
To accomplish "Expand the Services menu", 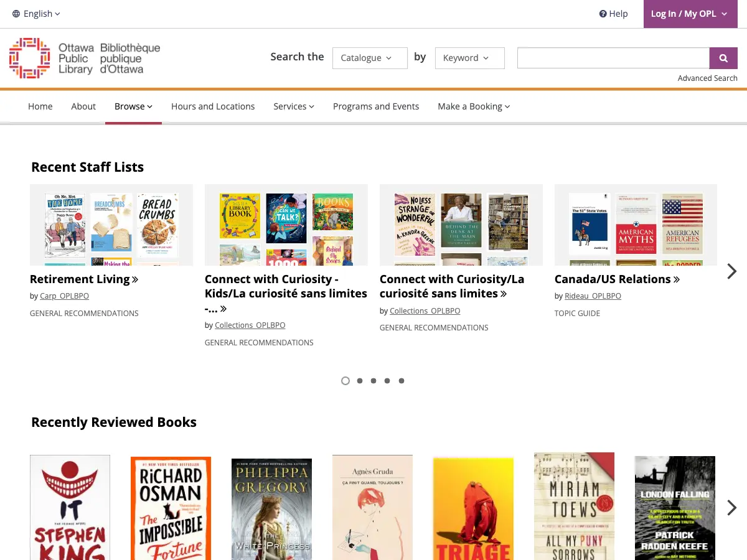I will [294, 106].
